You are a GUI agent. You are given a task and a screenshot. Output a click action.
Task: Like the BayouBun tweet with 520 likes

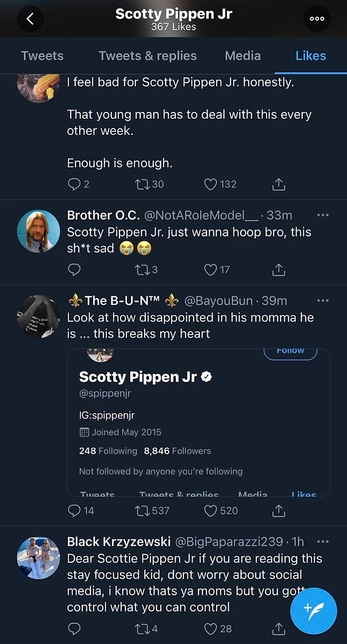pyautogui.click(x=211, y=511)
